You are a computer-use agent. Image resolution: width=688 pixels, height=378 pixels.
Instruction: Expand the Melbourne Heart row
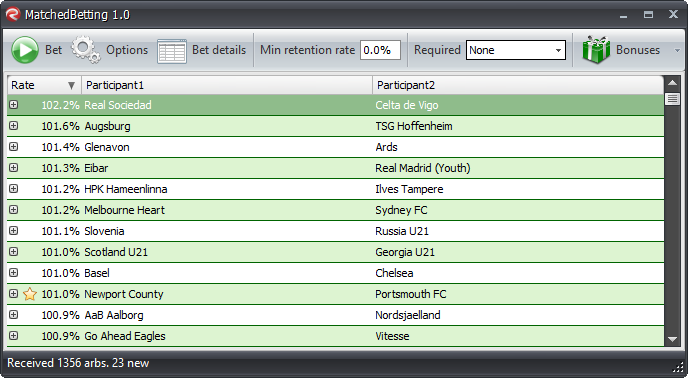tap(14, 209)
